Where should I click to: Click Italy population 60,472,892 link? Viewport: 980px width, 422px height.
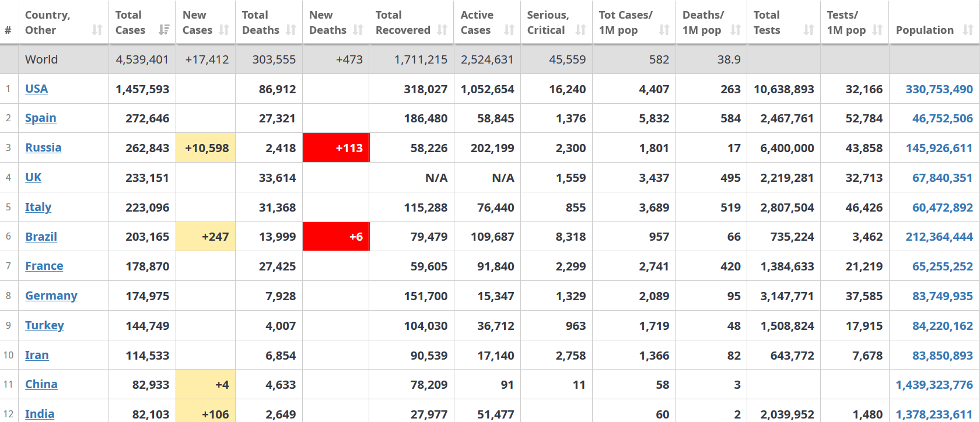pyautogui.click(x=943, y=208)
